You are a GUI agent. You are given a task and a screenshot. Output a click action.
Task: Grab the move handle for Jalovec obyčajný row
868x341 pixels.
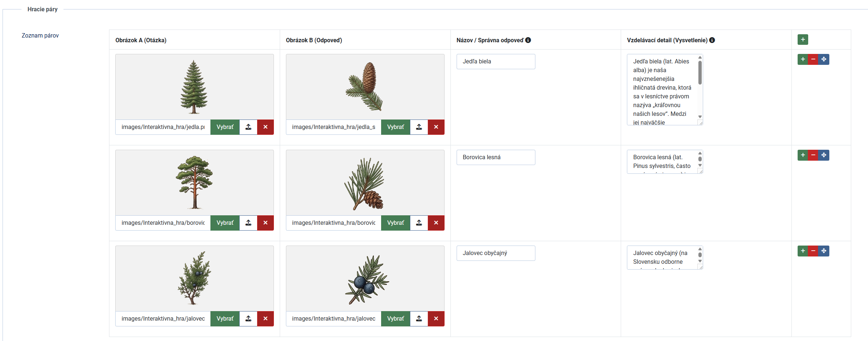point(824,251)
